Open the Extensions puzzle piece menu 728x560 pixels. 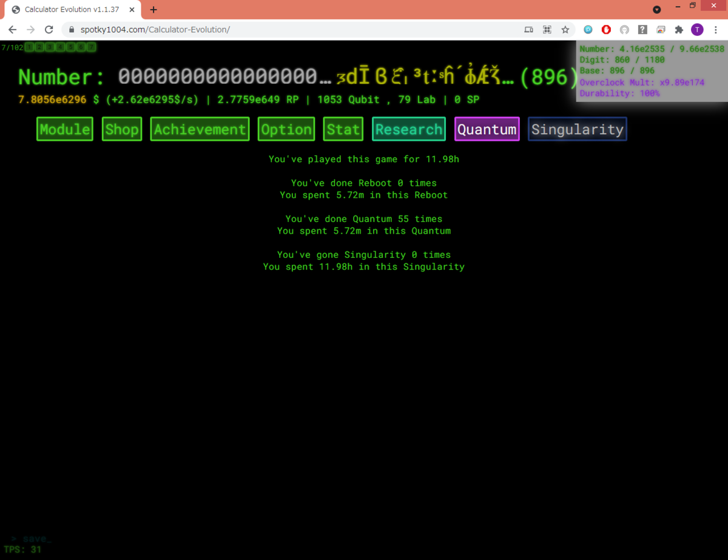[x=679, y=29]
